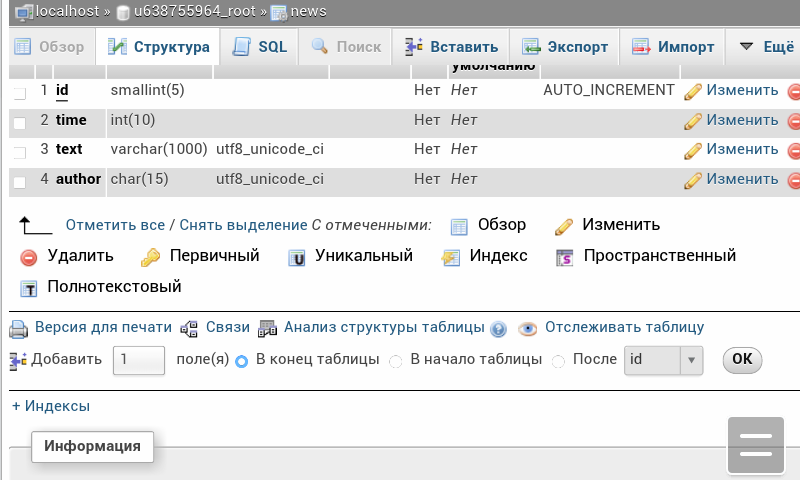This screenshot has height=480, width=800.
Task: Switch to the SQL tab
Action: point(260,47)
